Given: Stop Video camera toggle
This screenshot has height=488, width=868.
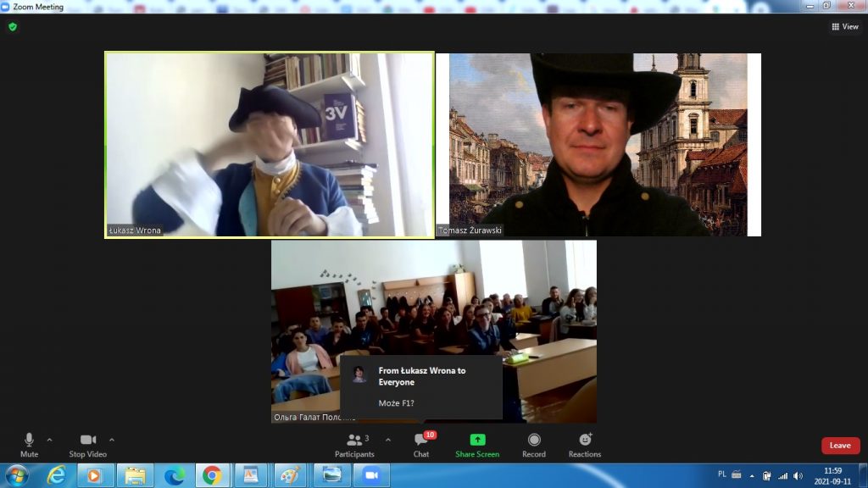Looking at the screenshot, I should click(x=88, y=444).
